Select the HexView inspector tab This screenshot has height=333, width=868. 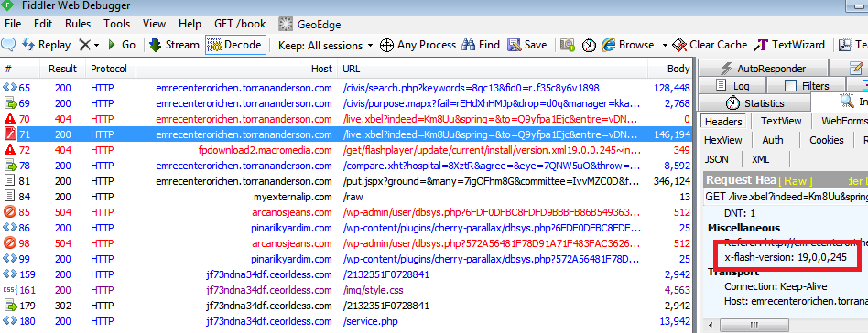click(723, 140)
